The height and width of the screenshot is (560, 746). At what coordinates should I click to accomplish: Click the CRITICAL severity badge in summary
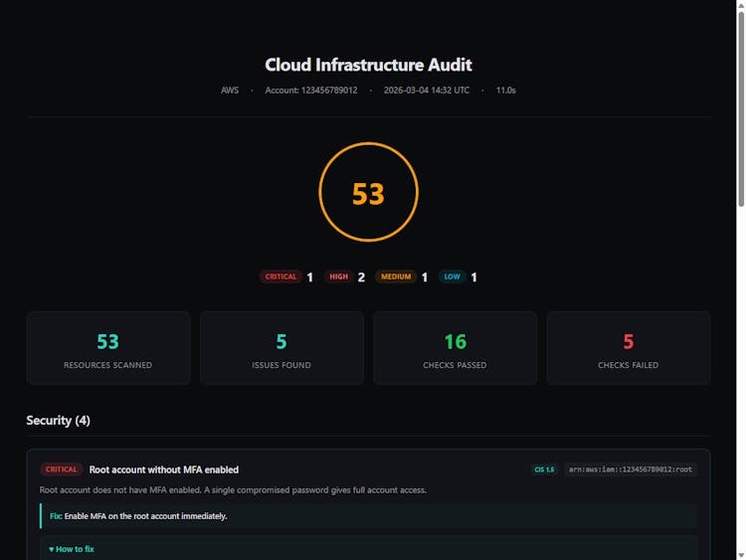tap(281, 277)
